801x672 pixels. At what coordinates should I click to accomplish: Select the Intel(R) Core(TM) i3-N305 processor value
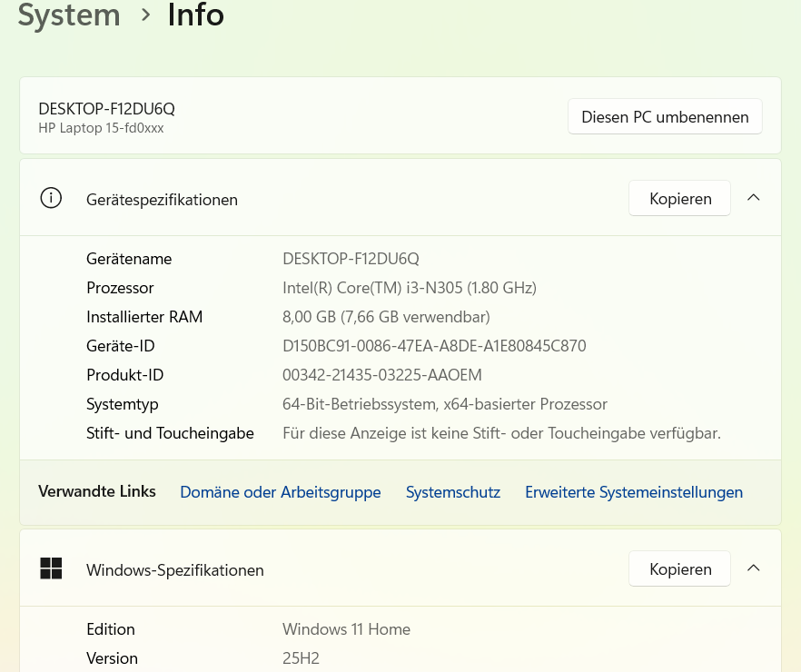point(410,288)
